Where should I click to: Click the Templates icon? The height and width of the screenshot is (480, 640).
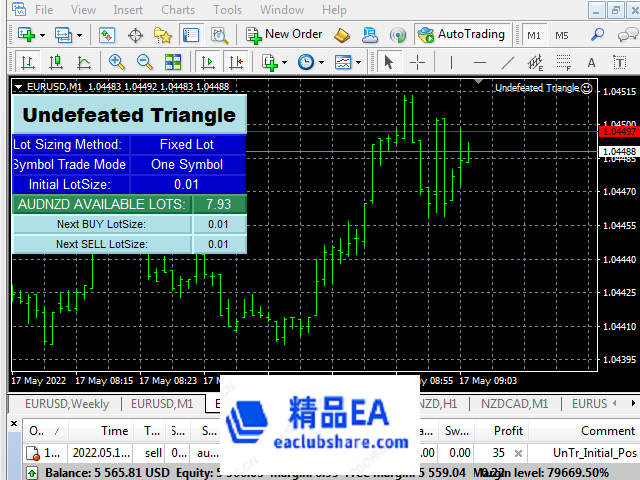(x=343, y=62)
